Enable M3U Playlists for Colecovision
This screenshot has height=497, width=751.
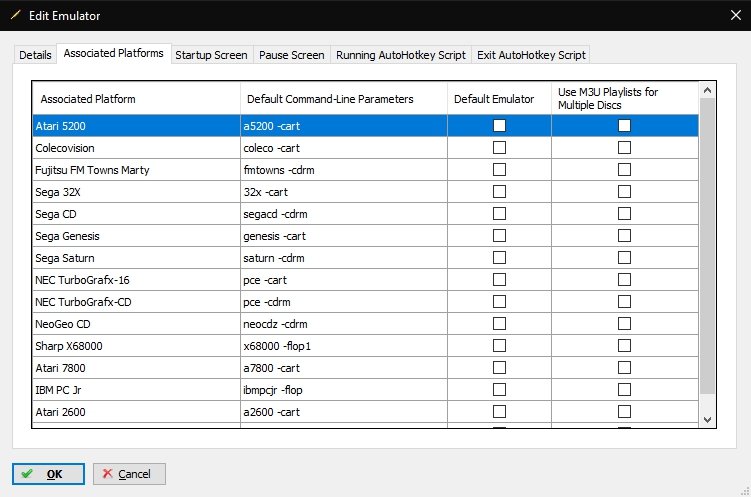tap(624, 147)
